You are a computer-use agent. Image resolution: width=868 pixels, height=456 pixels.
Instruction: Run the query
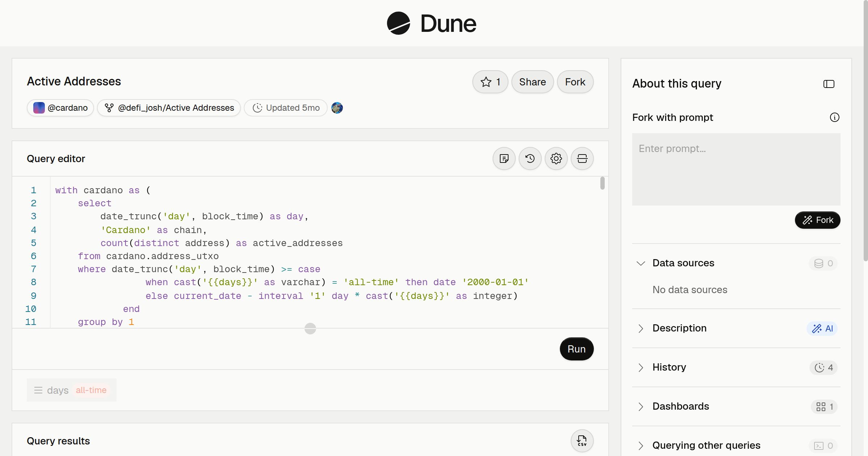click(x=576, y=349)
